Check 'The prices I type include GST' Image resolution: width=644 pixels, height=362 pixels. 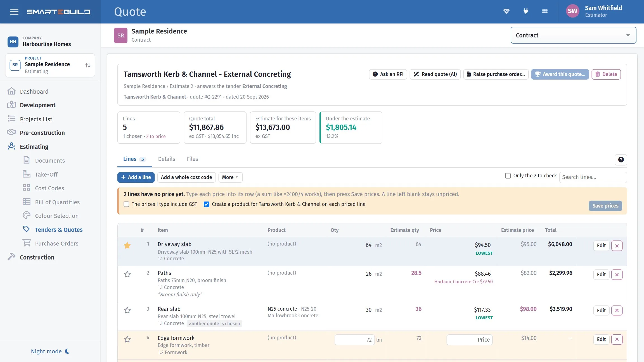coord(126,204)
